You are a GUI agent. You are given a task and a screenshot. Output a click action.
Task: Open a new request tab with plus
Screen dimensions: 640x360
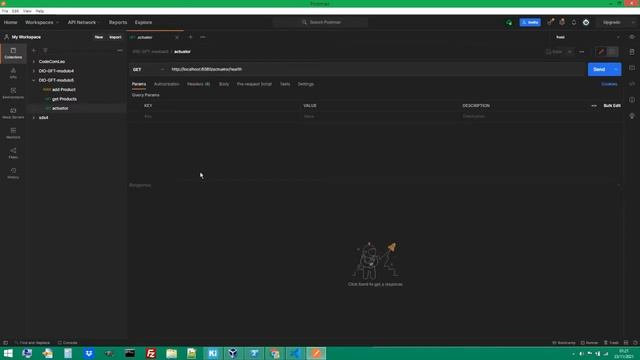click(190, 37)
